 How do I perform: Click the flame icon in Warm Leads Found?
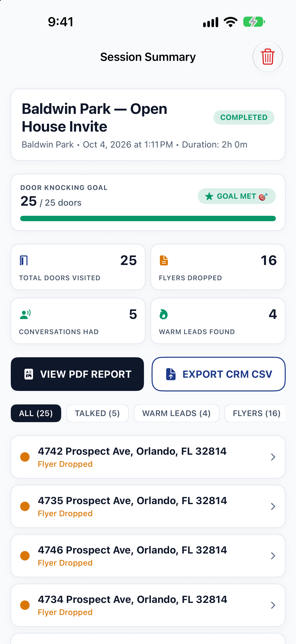164,314
